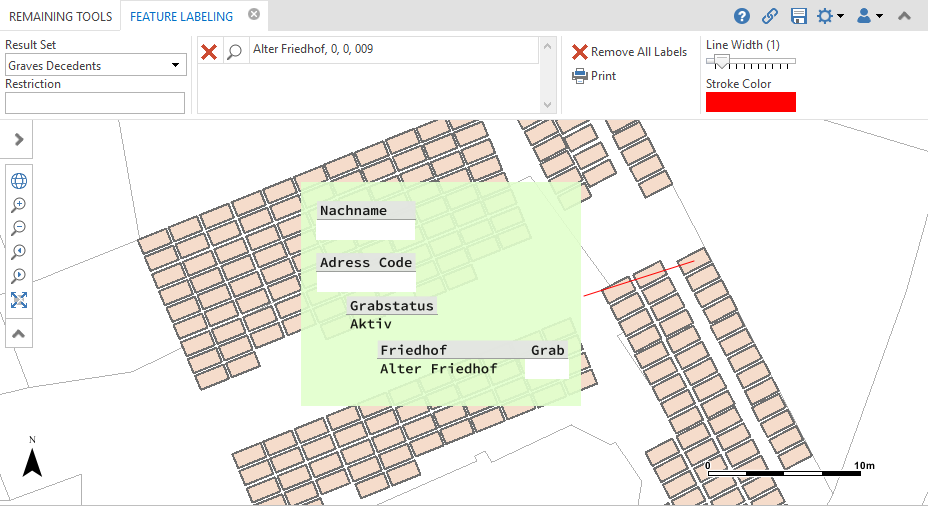Click the floppy disk save icon

point(798,16)
